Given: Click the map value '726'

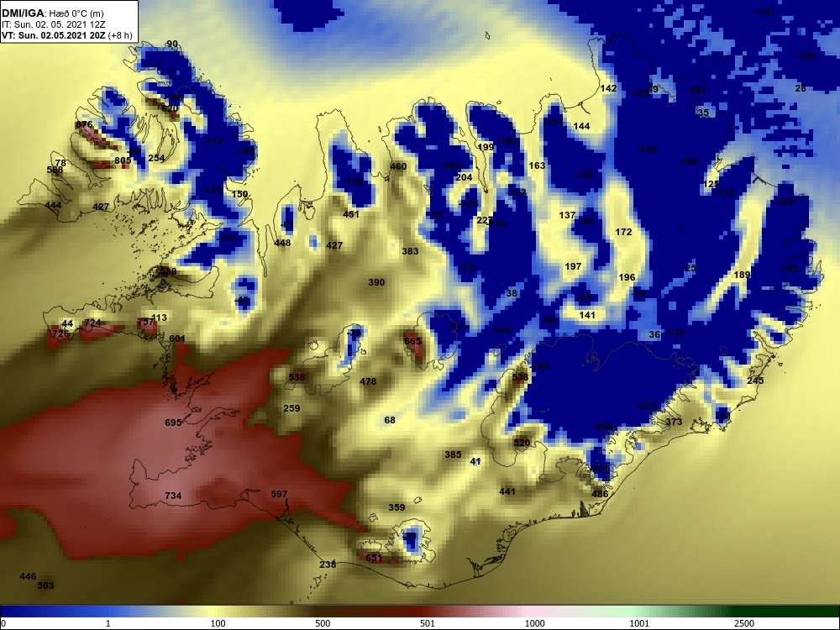Looking at the screenshot, I should (x=60, y=333).
